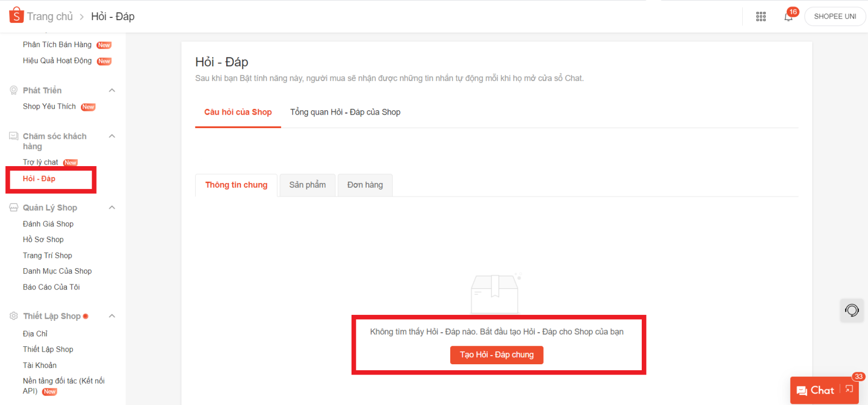Click the Shopee logo icon
The height and width of the screenshot is (405, 868).
pyautogui.click(x=16, y=15)
